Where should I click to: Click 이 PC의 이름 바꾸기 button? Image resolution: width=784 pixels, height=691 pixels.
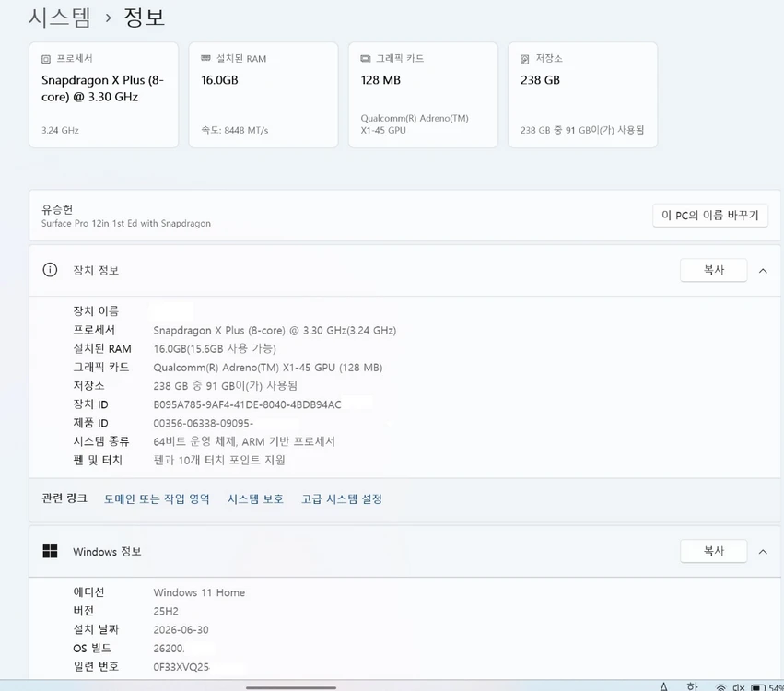click(x=710, y=216)
